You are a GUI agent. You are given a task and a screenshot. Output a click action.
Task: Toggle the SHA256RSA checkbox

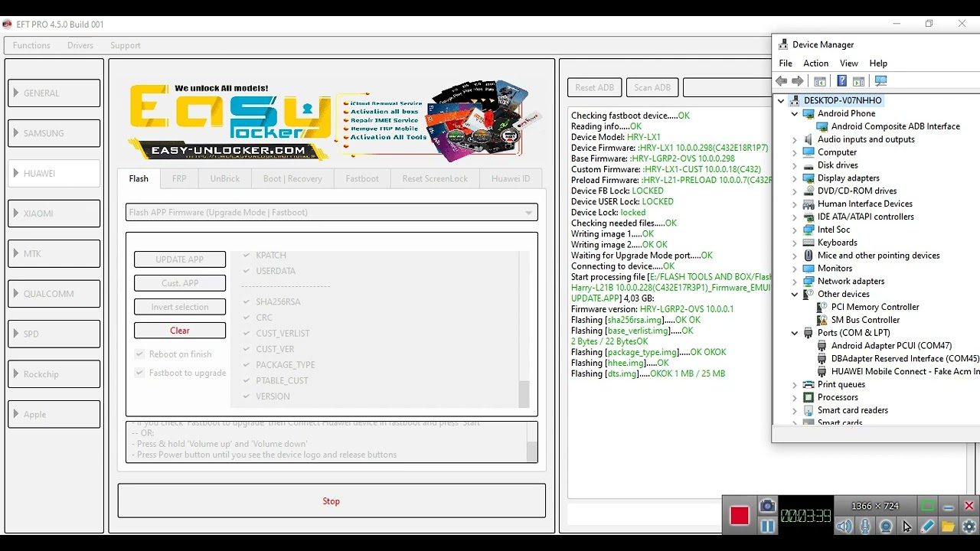247,302
